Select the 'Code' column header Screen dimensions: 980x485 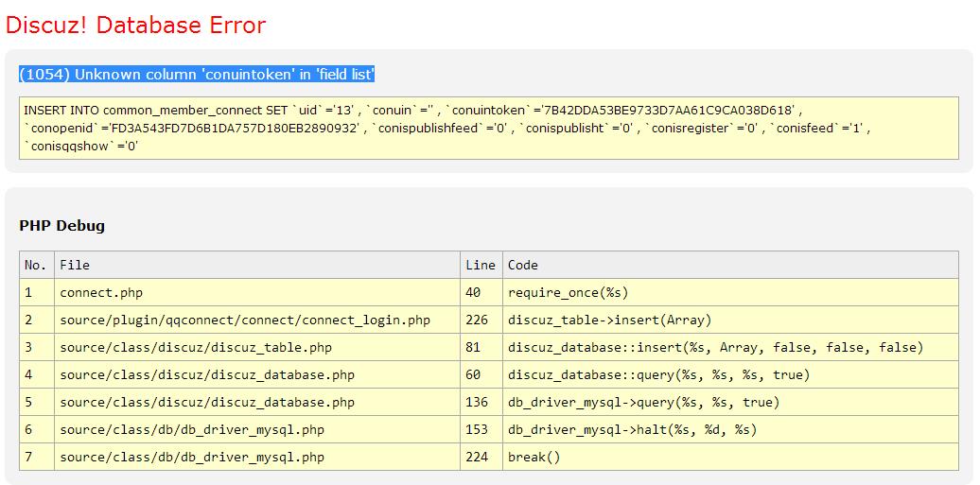[x=523, y=265]
